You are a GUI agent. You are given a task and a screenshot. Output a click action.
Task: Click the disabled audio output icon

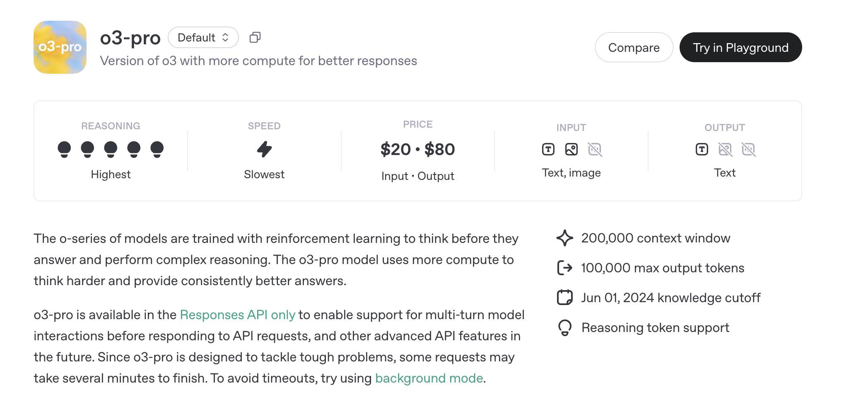748,149
